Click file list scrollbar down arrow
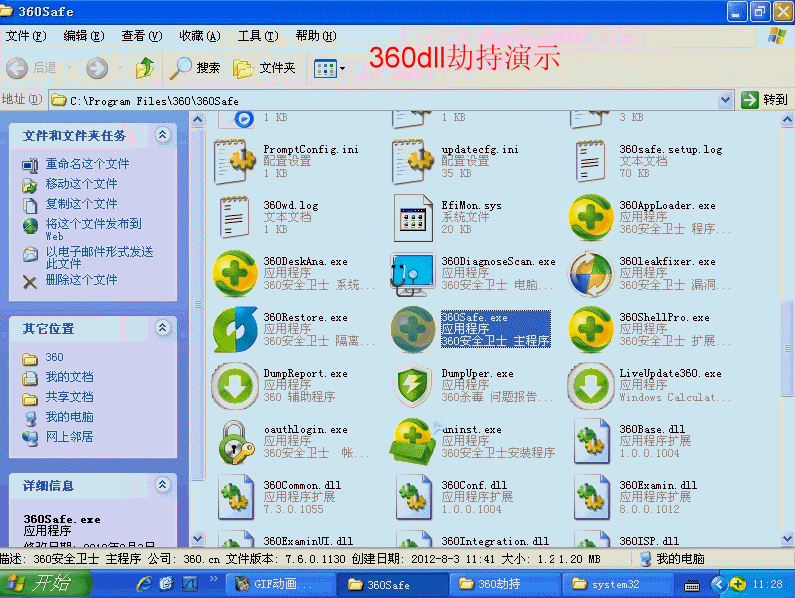 tap(787, 539)
